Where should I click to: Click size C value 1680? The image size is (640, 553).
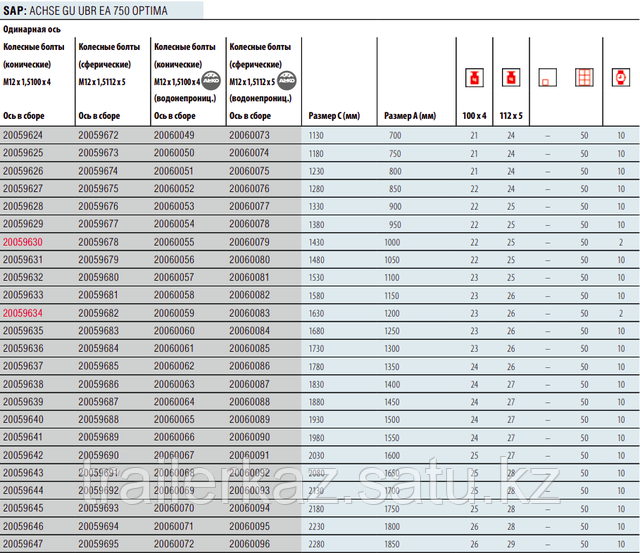[316, 331]
